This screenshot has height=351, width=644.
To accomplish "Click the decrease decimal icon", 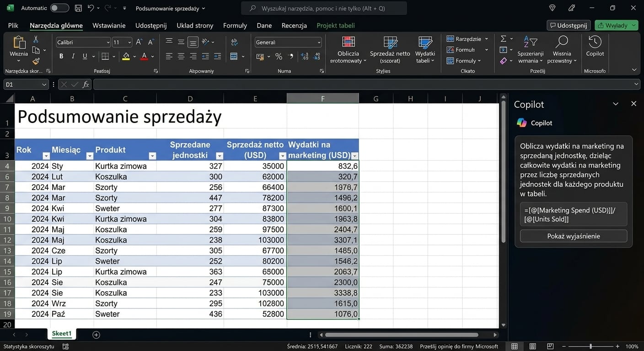I will [317, 57].
